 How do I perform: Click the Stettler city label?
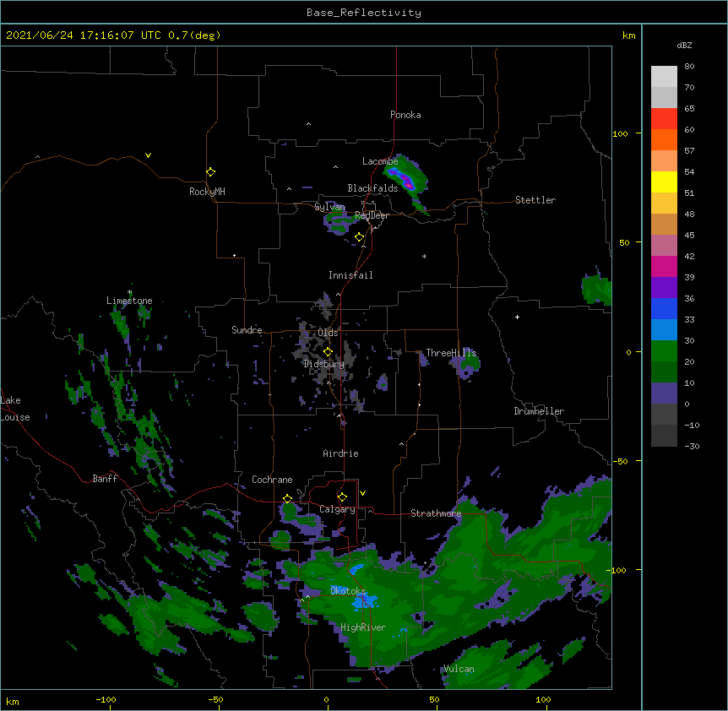[x=535, y=200]
